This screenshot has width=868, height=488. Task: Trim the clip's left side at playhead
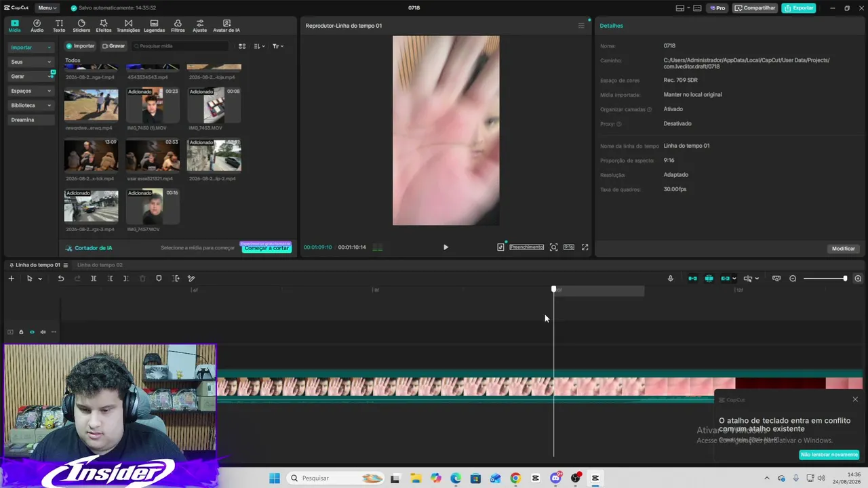pyautogui.click(x=111, y=279)
